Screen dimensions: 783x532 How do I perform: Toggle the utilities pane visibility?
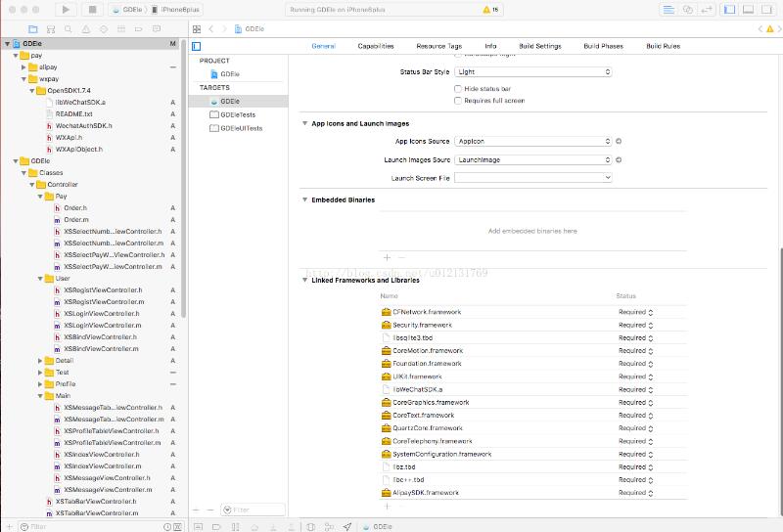pos(766,10)
